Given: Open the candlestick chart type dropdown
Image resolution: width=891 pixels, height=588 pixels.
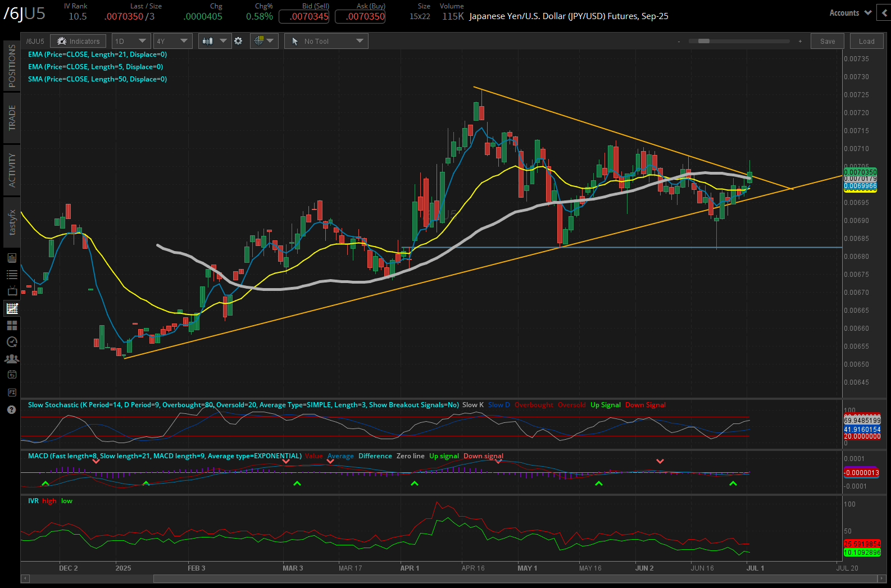Looking at the screenshot, I should click(215, 41).
